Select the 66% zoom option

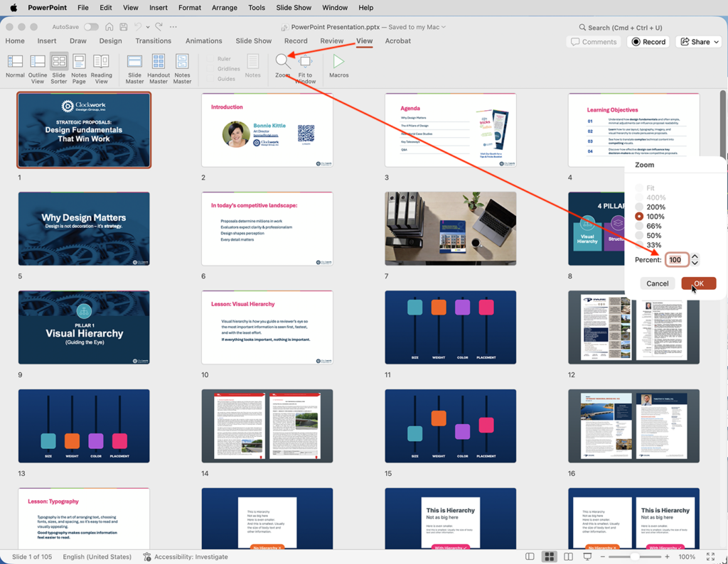pos(639,226)
